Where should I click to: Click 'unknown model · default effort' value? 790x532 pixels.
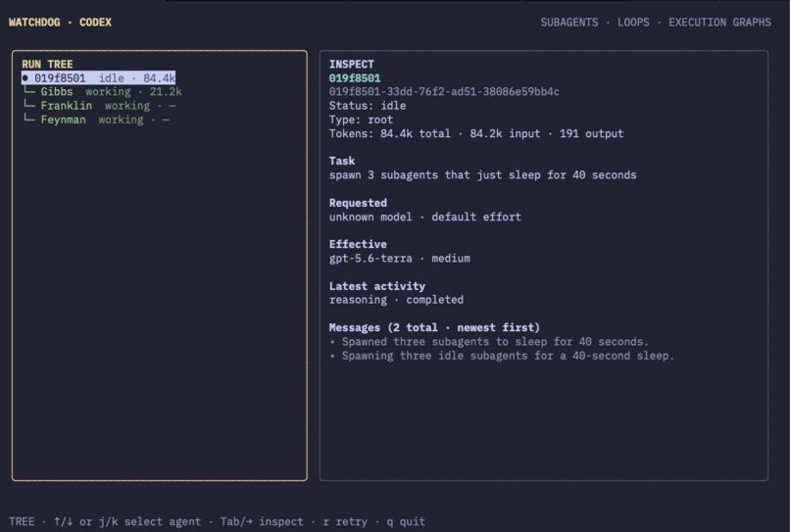pos(425,217)
